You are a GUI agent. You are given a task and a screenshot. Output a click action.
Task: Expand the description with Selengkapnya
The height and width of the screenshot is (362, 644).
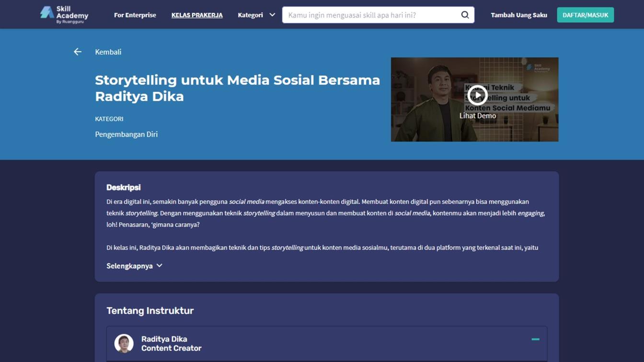coord(134,266)
